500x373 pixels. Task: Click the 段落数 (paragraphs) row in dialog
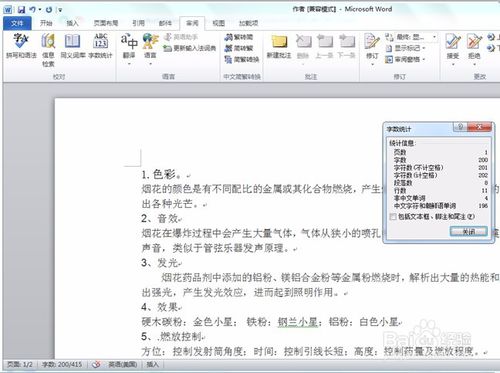tap(441, 183)
